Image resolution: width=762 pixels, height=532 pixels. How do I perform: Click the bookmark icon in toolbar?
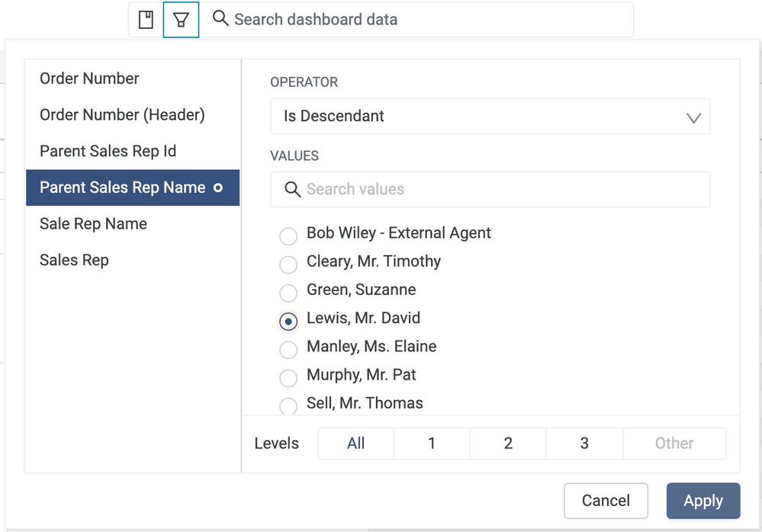click(x=146, y=20)
